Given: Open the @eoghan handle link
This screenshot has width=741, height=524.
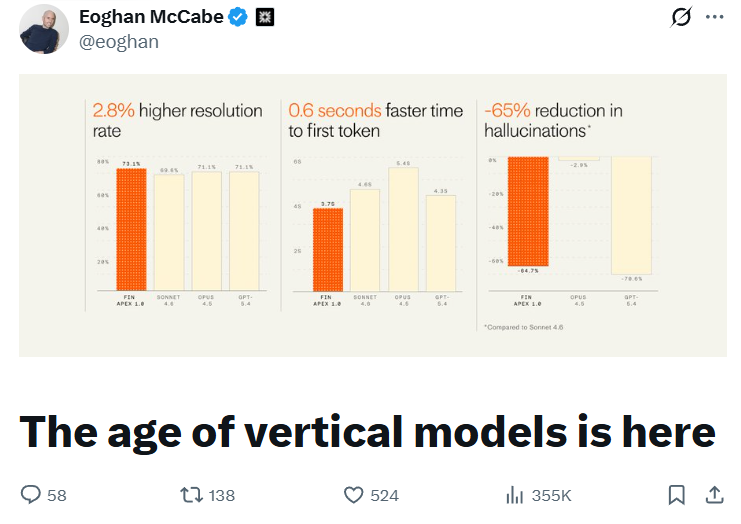Looking at the screenshot, I should 119,41.
